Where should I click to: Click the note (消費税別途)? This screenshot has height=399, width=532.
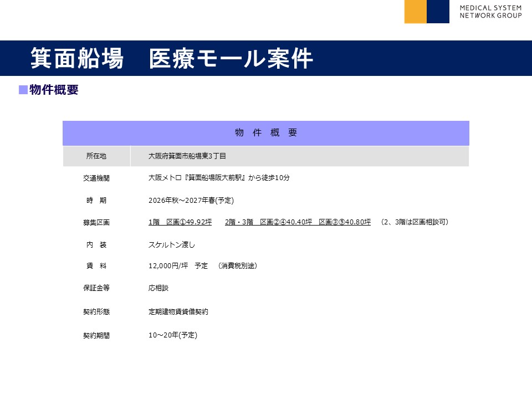[x=238, y=266]
